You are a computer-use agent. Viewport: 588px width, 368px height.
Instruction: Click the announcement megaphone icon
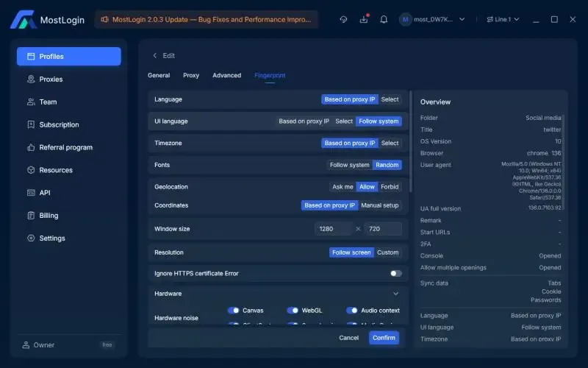coord(104,19)
